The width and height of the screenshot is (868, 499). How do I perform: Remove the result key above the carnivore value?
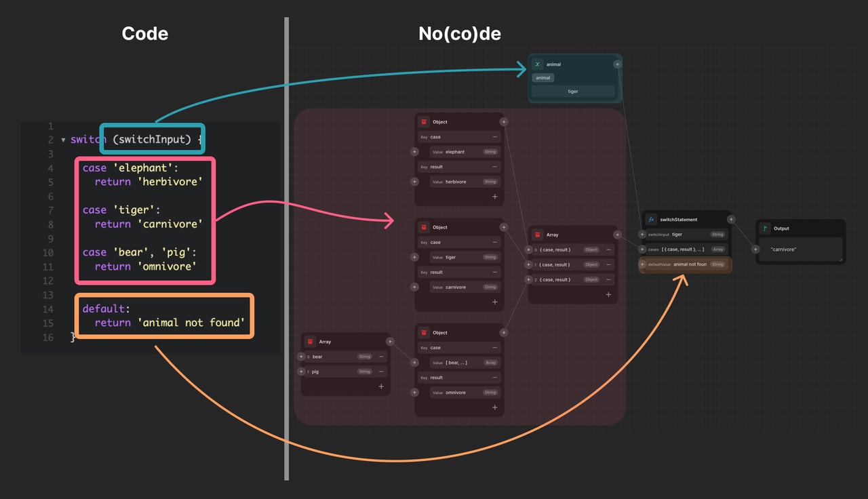point(495,272)
